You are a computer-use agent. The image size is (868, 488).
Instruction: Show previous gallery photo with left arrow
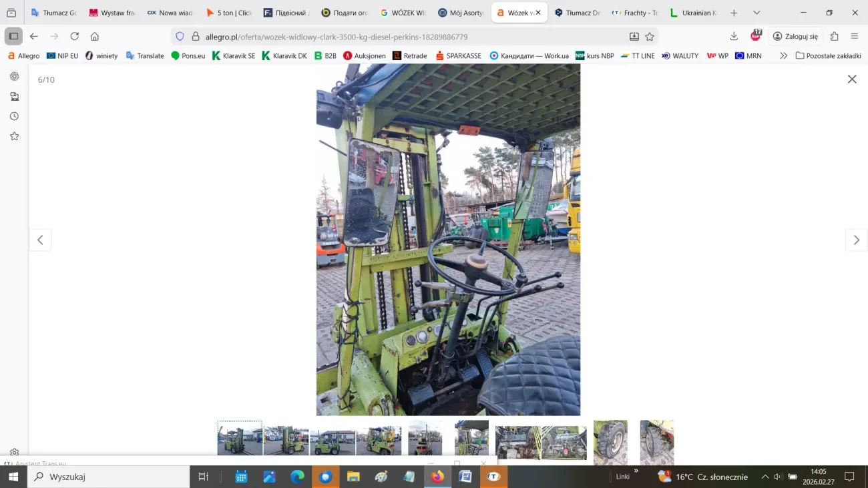click(40, 240)
